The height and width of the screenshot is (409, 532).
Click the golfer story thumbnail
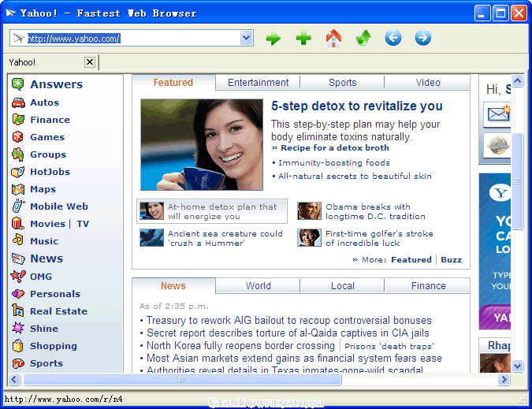pos(309,237)
